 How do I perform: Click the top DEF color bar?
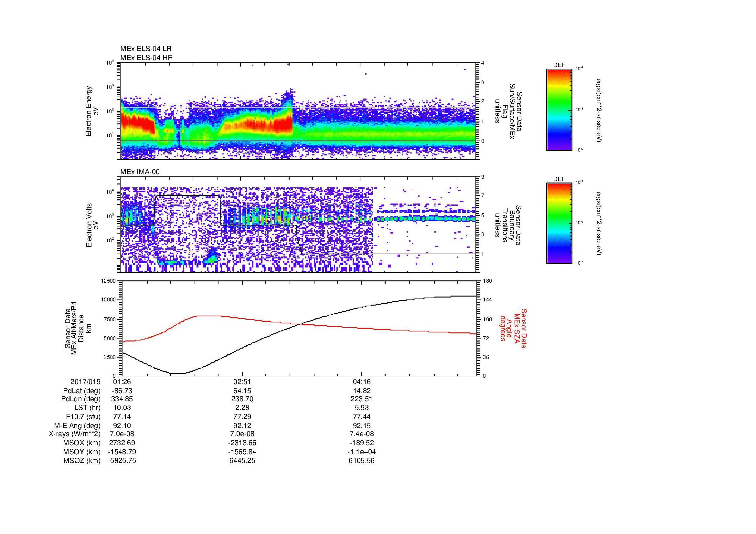coord(559,110)
